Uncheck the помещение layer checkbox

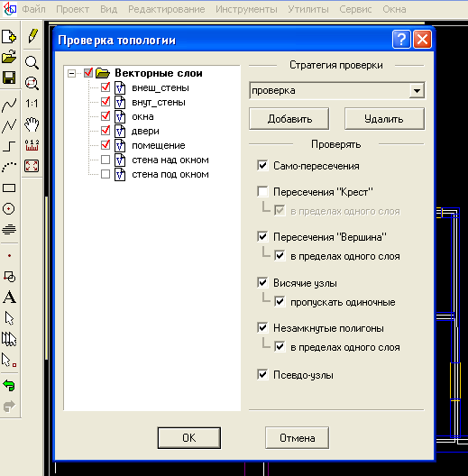coord(106,145)
